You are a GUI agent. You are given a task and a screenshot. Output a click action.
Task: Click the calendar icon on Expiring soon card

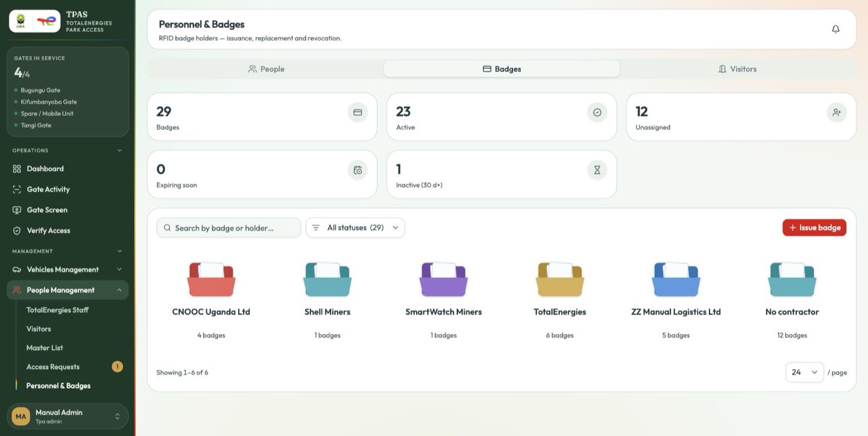[x=357, y=170]
